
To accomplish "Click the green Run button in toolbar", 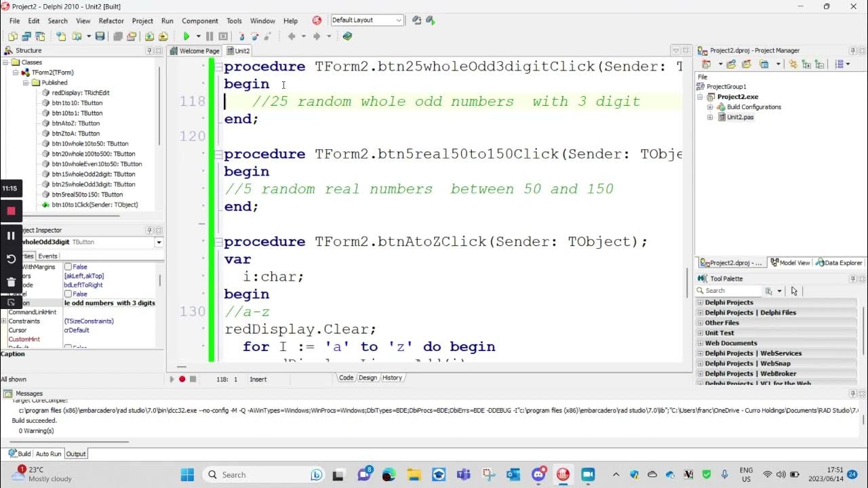I will tap(186, 37).
